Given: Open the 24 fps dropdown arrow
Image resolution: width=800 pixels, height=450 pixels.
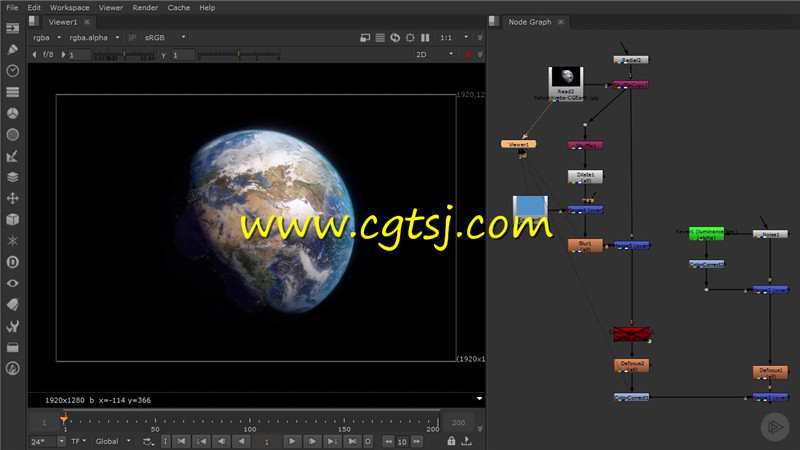Looking at the screenshot, I should 61,441.
